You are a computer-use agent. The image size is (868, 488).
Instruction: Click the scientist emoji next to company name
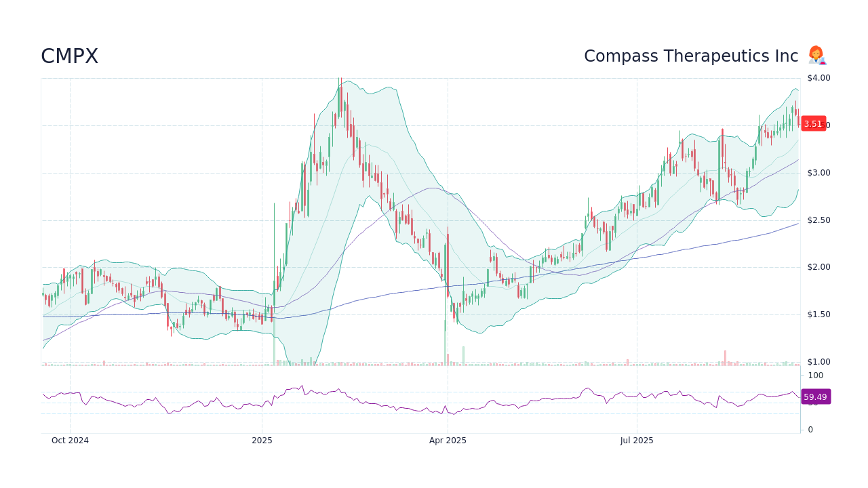[x=816, y=56]
